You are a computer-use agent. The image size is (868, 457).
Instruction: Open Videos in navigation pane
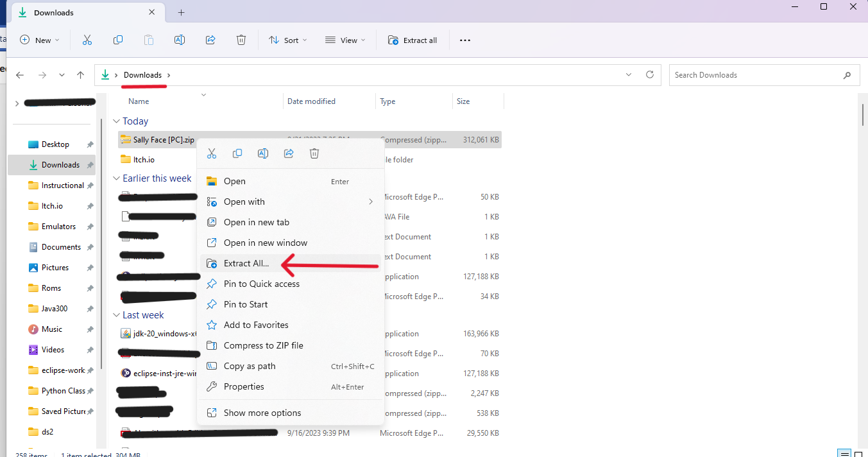(x=53, y=350)
